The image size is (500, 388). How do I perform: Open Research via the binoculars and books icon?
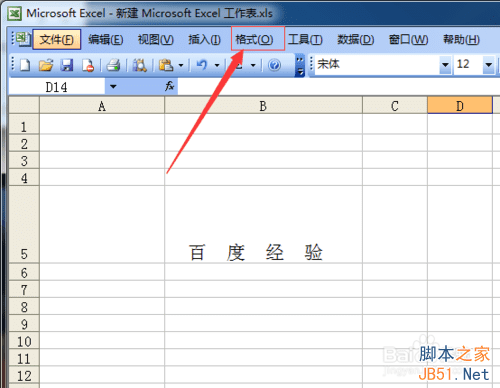(x=140, y=65)
